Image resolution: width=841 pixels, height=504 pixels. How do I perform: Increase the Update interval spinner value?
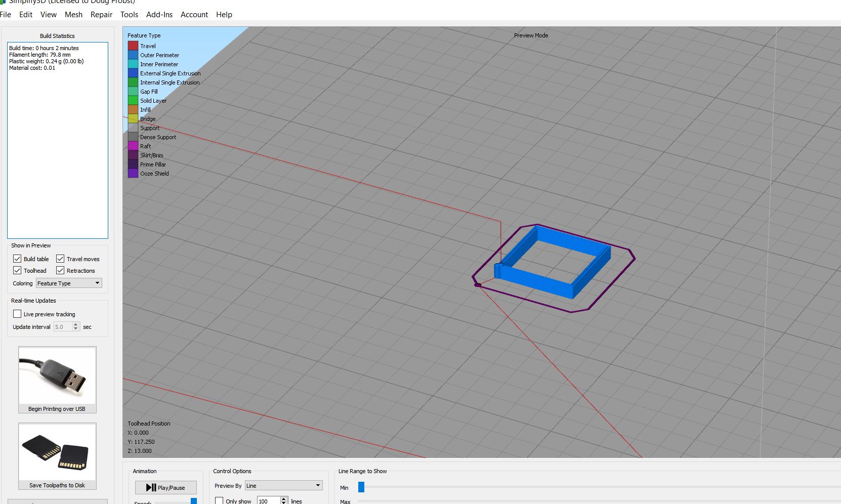(76, 324)
